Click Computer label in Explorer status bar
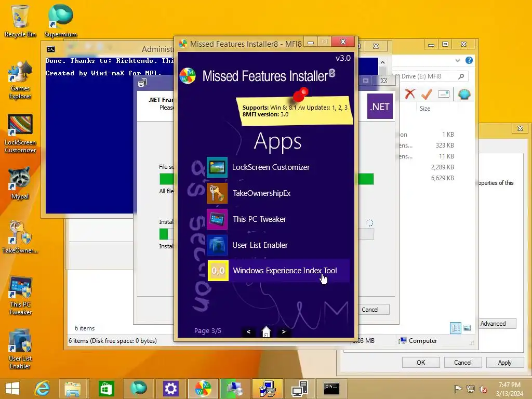 (423, 341)
